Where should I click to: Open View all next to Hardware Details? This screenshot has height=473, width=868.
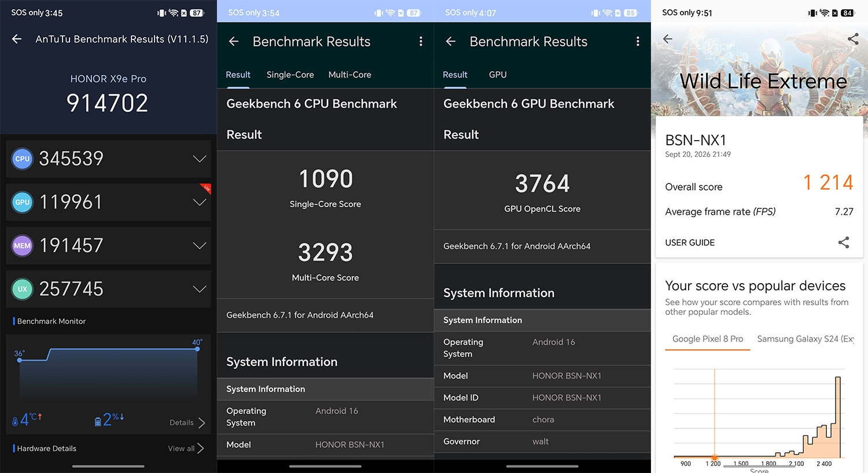[x=186, y=448]
